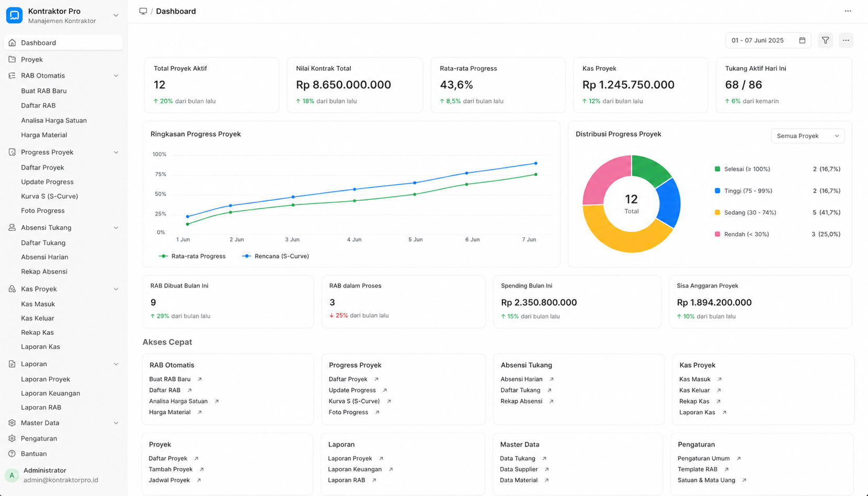Click the arrow icon next to Buat RAB Baru

click(x=200, y=379)
